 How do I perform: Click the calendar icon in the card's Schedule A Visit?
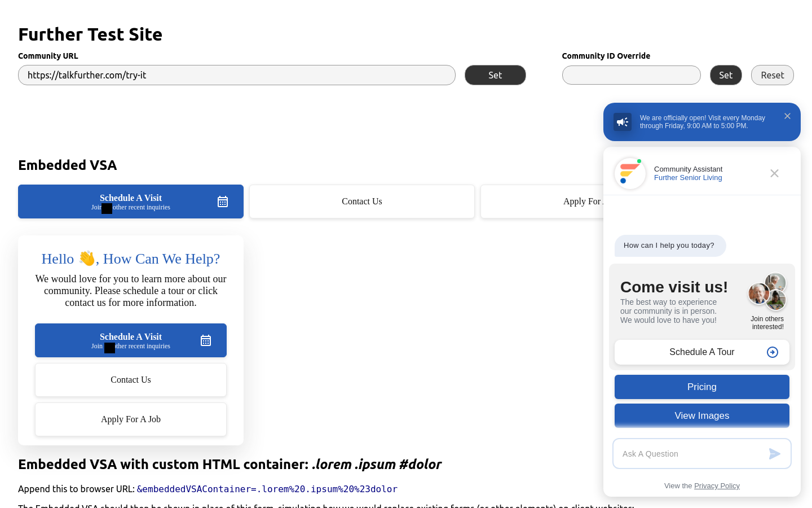(206, 340)
